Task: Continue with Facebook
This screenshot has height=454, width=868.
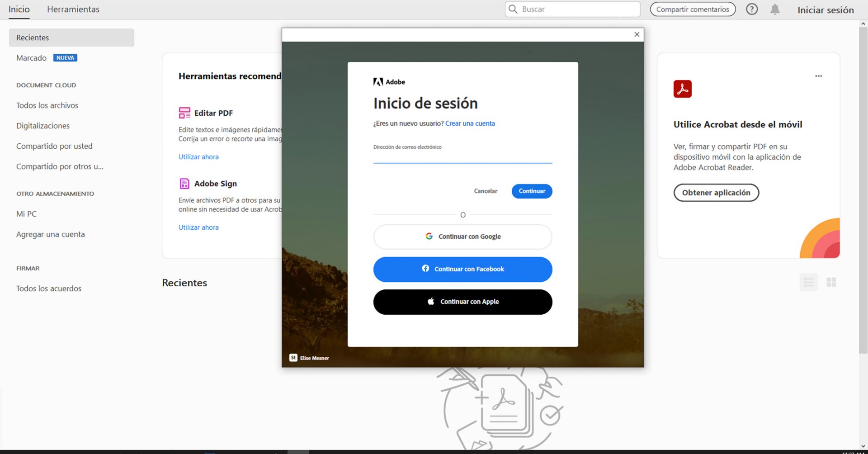Action: point(462,269)
